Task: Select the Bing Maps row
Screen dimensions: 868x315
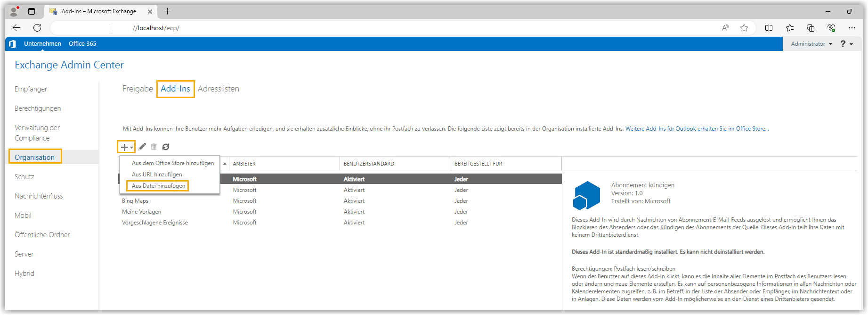Action: [x=340, y=201]
